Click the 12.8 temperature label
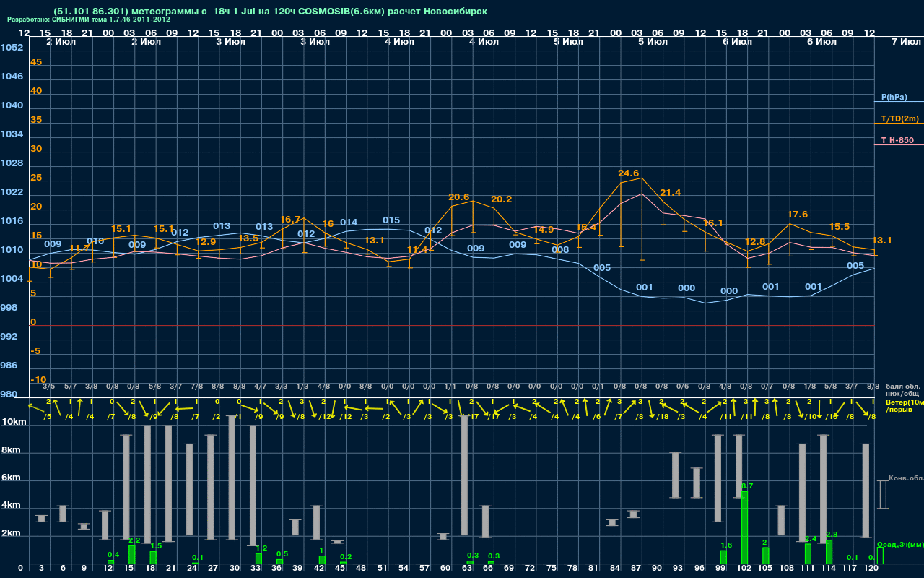This screenshot has width=924, height=578. [755, 242]
